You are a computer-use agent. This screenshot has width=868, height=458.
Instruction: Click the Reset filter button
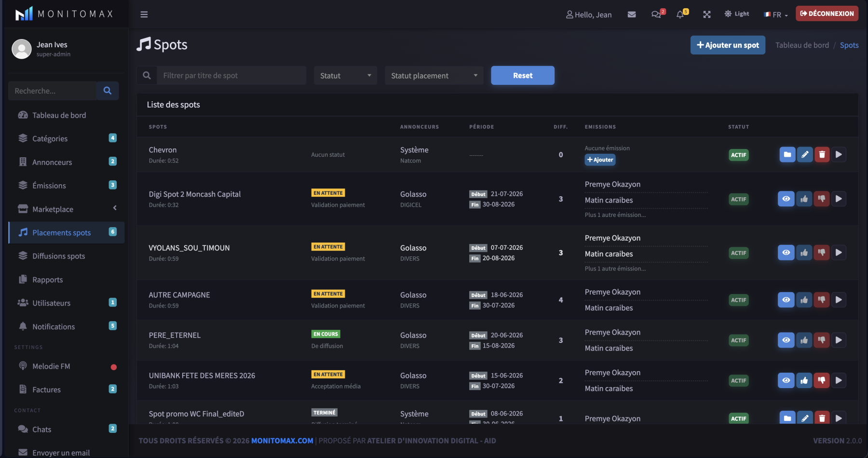(x=523, y=76)
